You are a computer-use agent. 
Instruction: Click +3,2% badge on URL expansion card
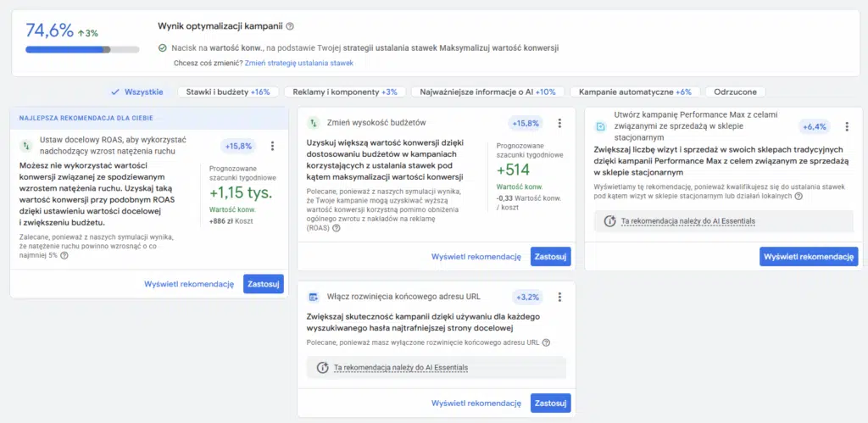tap(527, 298)
